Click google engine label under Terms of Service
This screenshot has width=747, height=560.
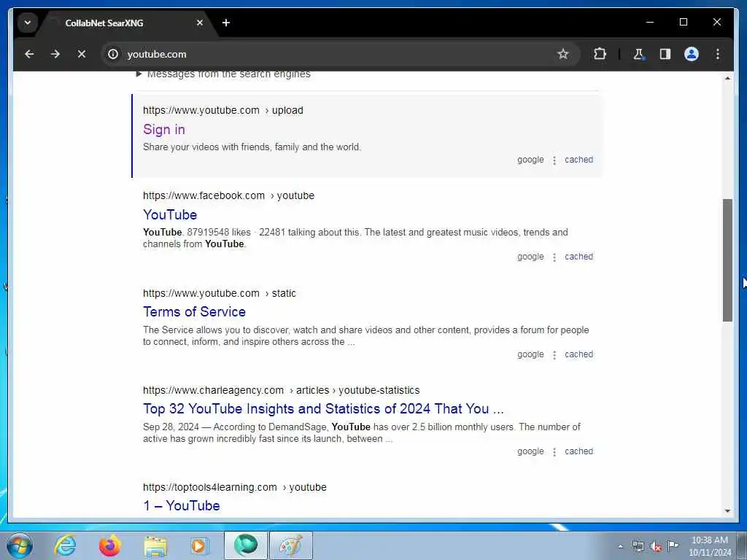pos(530,355)
